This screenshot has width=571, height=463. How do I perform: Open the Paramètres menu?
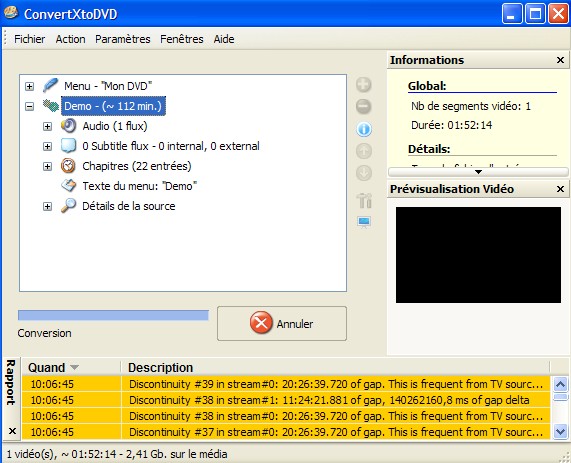pyautogui.click(x=123, y=39)
